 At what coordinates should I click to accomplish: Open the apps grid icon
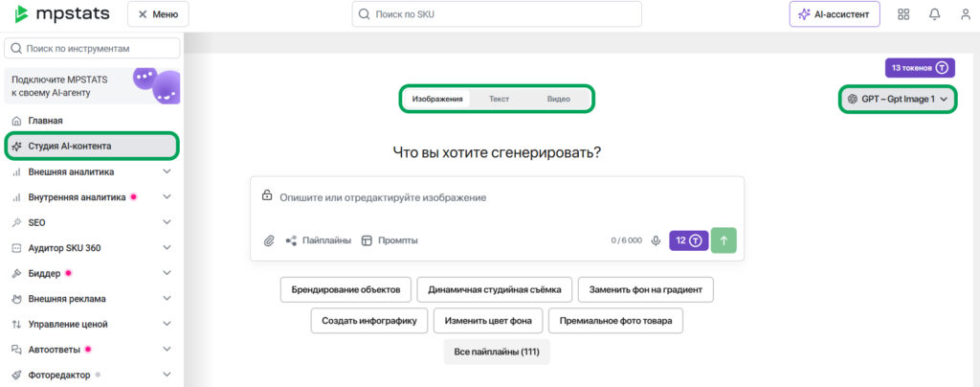(903, 13)
